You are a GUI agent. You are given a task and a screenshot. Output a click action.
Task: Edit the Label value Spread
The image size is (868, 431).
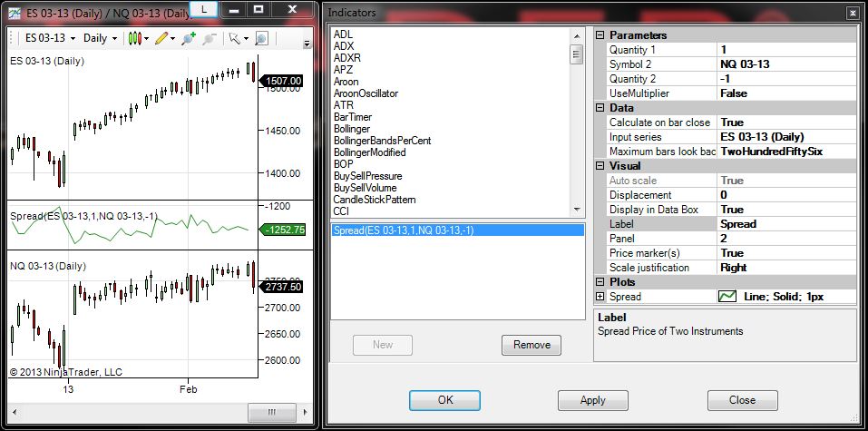(786, 224)
